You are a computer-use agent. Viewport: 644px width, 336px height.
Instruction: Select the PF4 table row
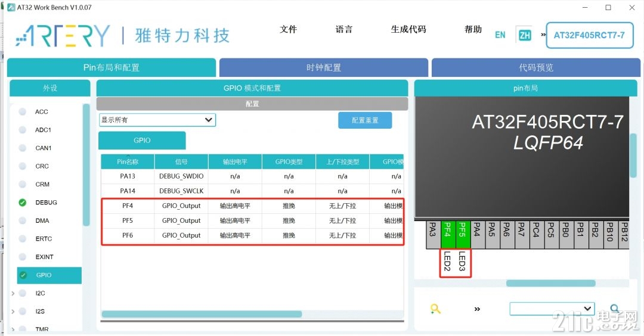pos(252,206)
